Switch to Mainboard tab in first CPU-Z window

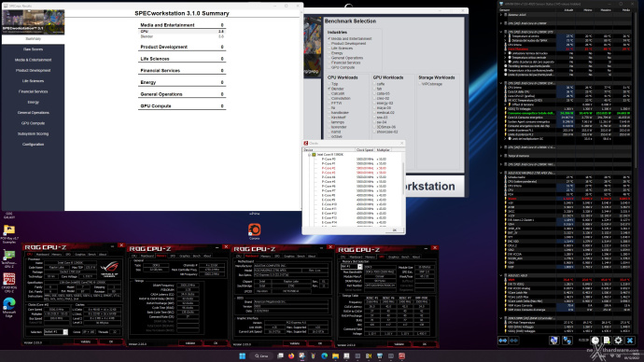click(42, 255)
